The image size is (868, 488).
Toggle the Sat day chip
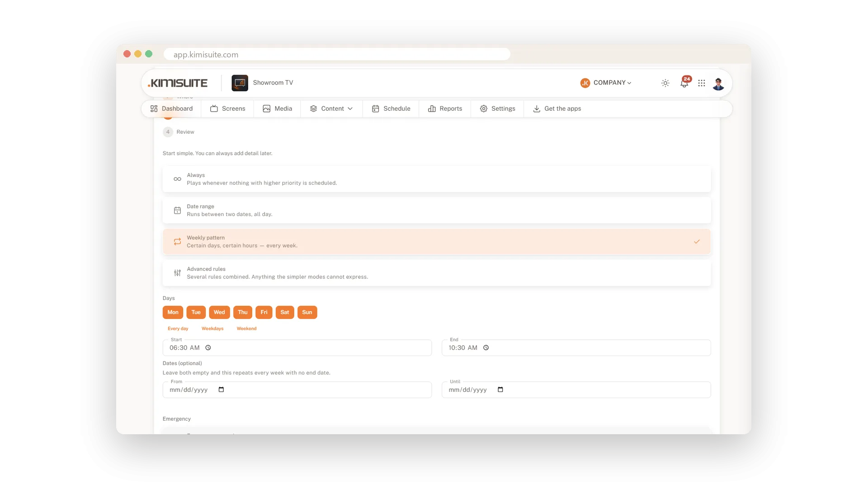(x=285, y=312)
